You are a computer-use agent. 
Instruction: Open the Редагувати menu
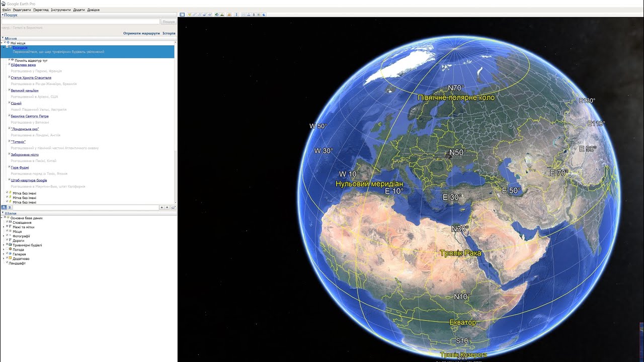click(x=22, y=10)
